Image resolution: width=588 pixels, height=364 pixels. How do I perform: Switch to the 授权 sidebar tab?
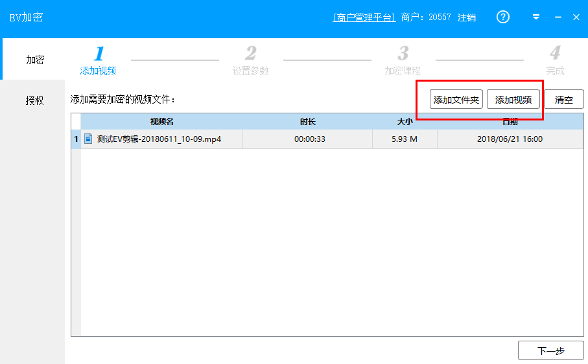click(x=34, y=100)
